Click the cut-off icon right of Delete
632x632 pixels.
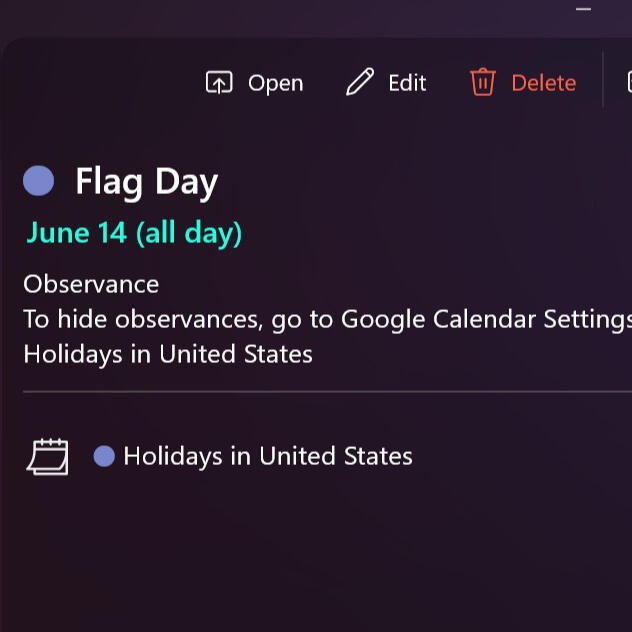[627, 83]
